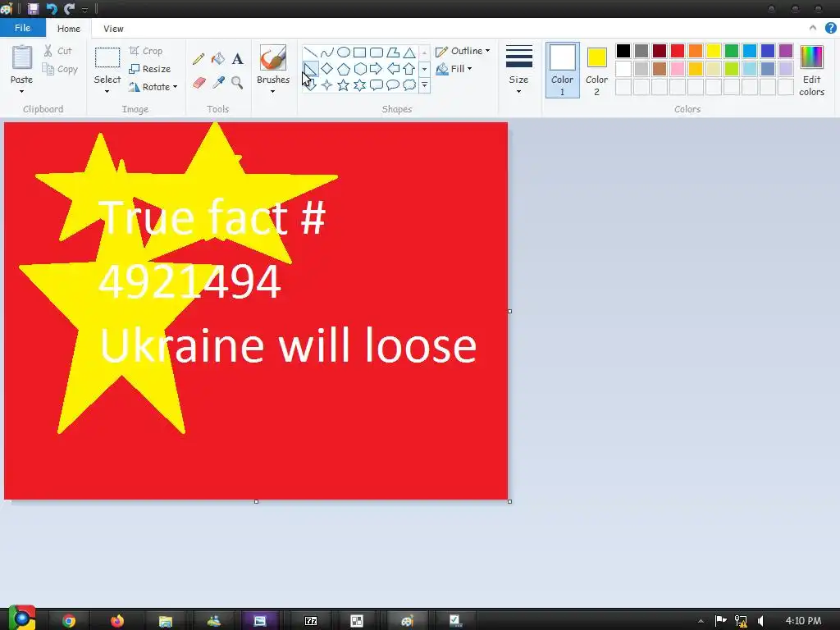
Task: Redo the last undone action
Action: coord(69,8)
